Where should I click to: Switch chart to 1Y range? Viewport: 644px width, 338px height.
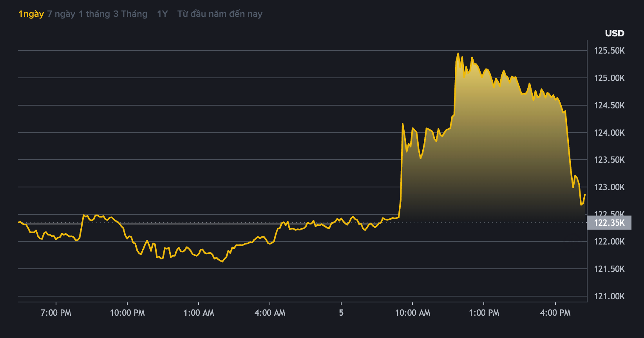coord(162,14)
